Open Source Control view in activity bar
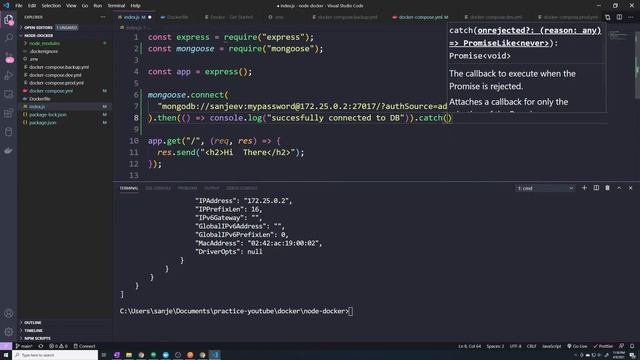Image resolution: width=640 pixels, height=360 pixels. point(9,57)
